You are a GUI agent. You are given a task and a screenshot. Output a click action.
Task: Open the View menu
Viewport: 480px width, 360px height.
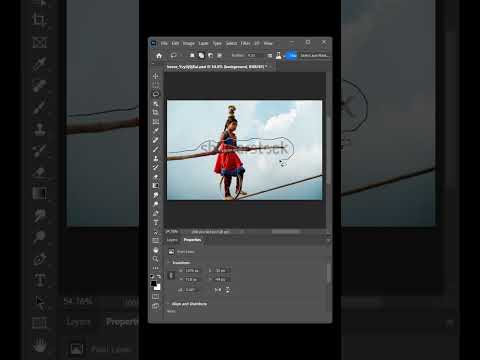(x=268, y=43)
